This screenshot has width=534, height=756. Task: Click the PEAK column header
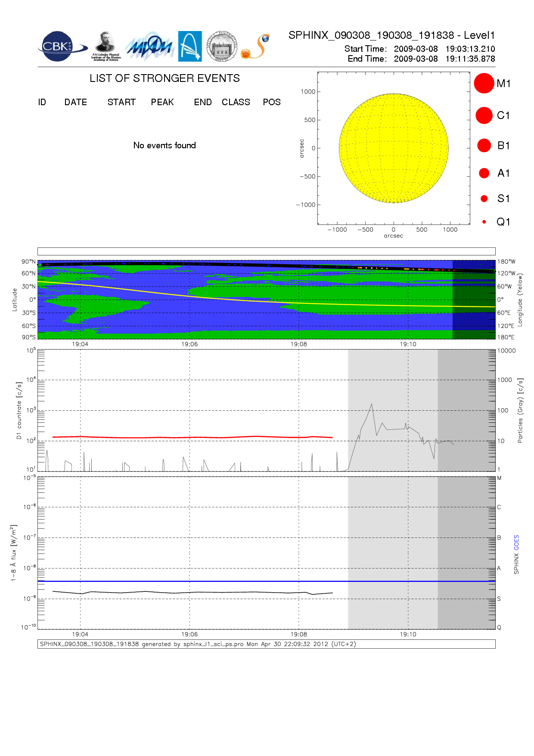(162, 102)
